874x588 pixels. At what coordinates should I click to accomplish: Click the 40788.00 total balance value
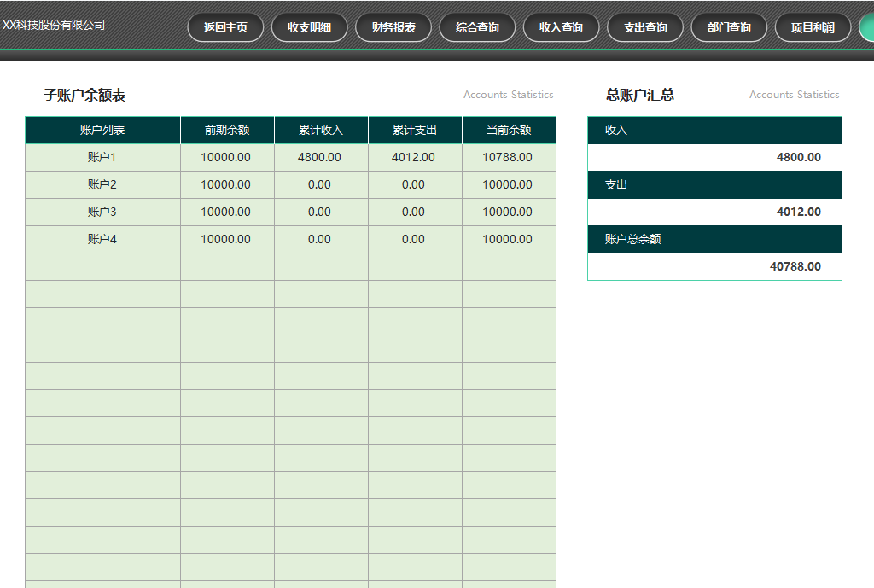click(x=795, y=266)
